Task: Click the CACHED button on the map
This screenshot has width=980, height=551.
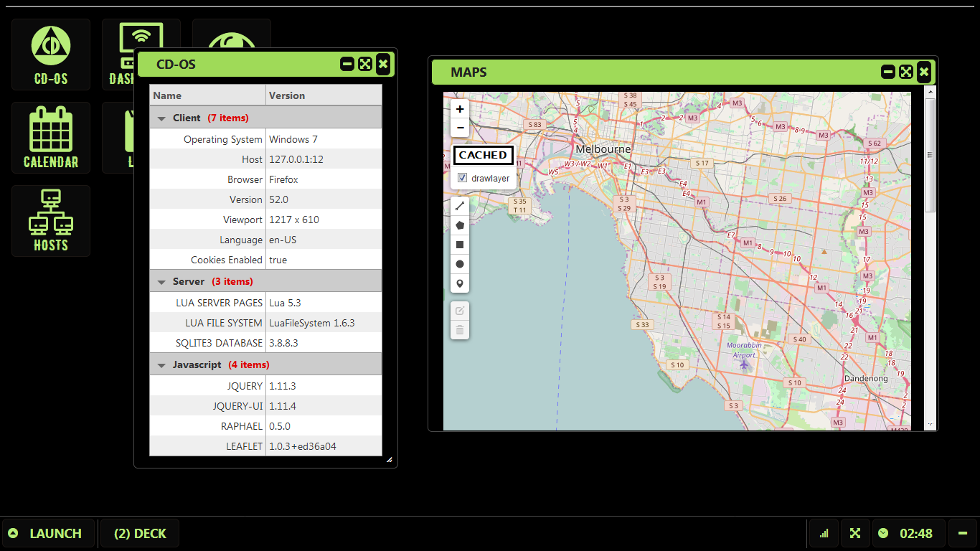Action: (x=483, y=155)
